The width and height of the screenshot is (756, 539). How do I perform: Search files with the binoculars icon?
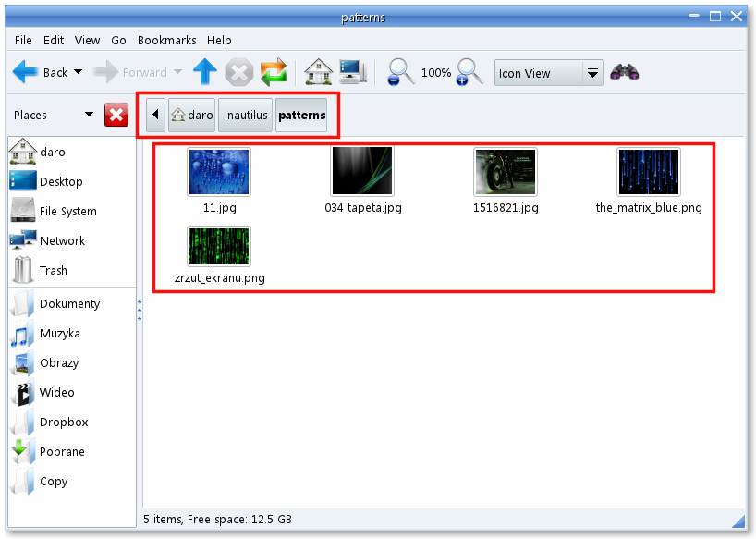tap(625, 72)
